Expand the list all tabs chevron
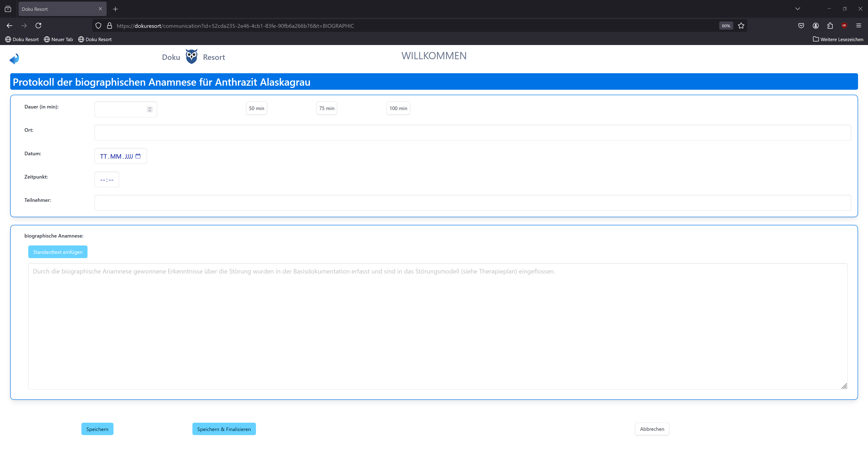868x469 pixels. (797, 9)
